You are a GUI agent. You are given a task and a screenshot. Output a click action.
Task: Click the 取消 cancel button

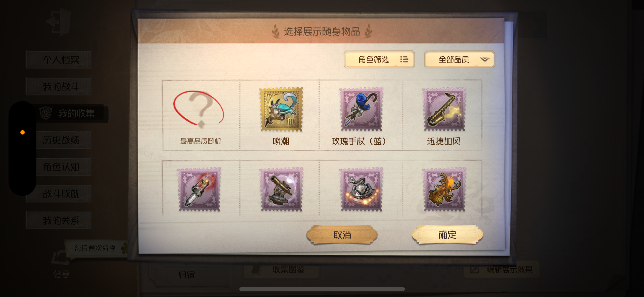pyautogui.click(x=342, y=235)
